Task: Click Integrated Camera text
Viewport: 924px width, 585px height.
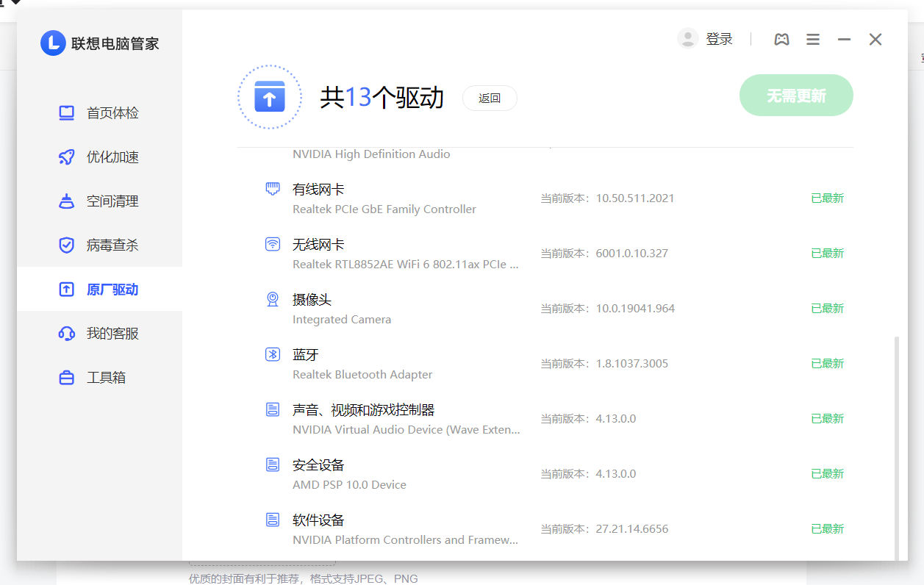Action: pyautogui.click(x=342, y=320)
